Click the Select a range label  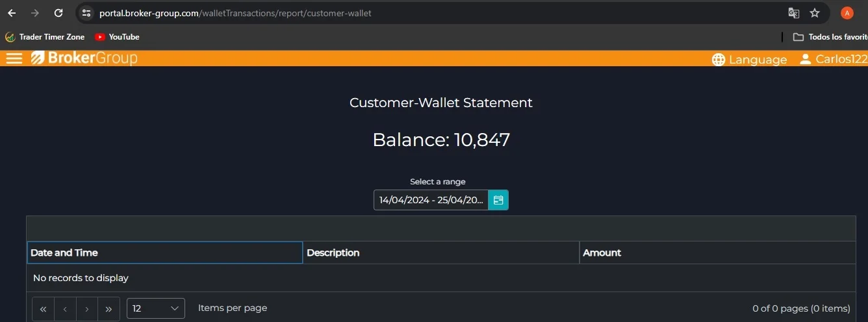[438, 182]
